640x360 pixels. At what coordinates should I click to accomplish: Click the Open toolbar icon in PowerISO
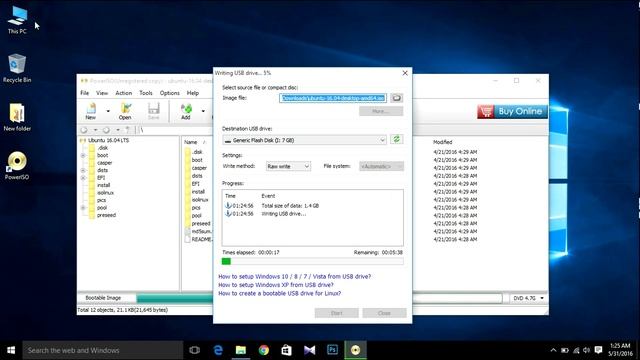[x=125, y=111]
